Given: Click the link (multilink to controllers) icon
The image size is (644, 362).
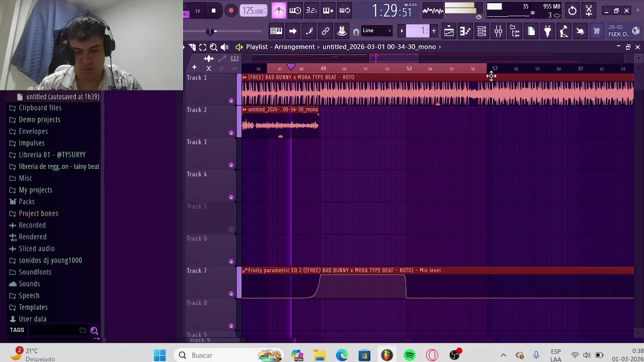Looking at the screenshot, I should (x=326, y=31).
